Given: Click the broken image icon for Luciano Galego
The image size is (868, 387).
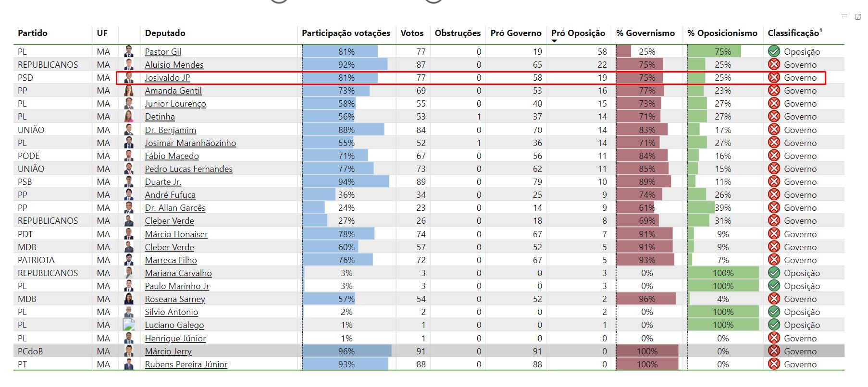Looking at the screenshot, I should pos(129,325).
